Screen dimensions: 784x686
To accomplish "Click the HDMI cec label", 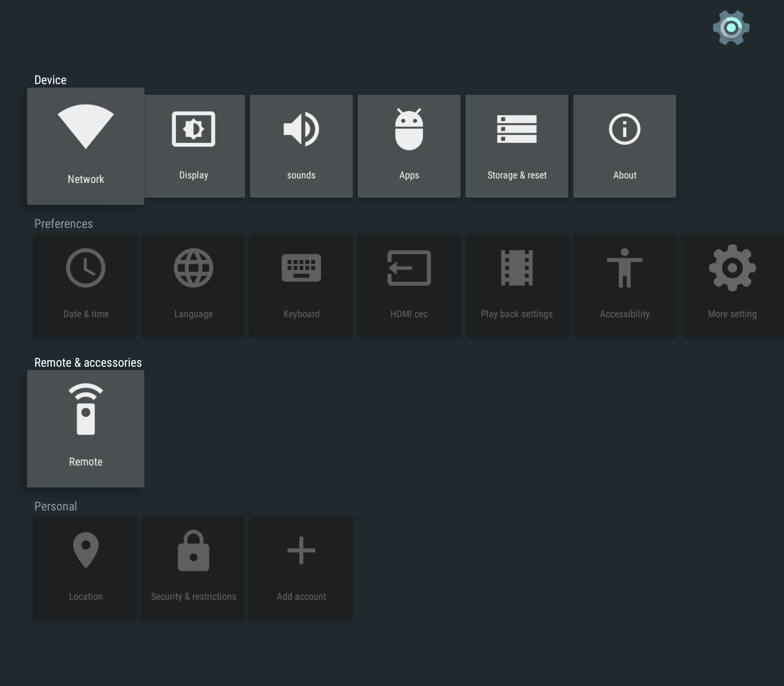I will [409, 314].
